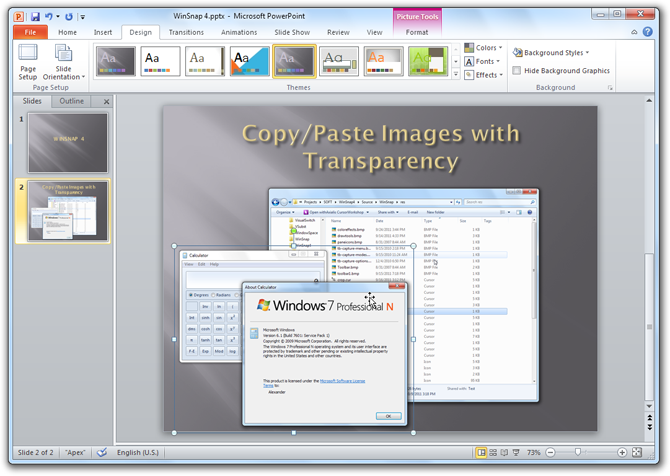Open the View ribbon tab
The height and width of the screenshot is (476, 670).
(x=374, y=32)
